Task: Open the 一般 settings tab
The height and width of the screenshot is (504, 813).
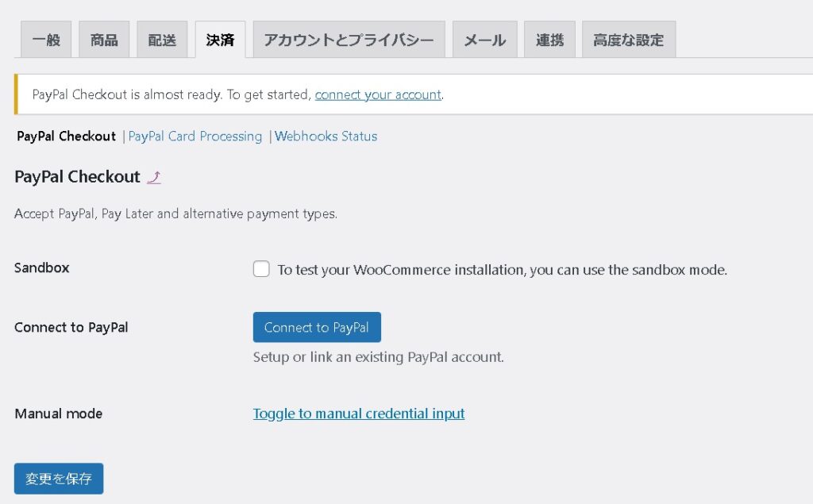Action: 46,40
